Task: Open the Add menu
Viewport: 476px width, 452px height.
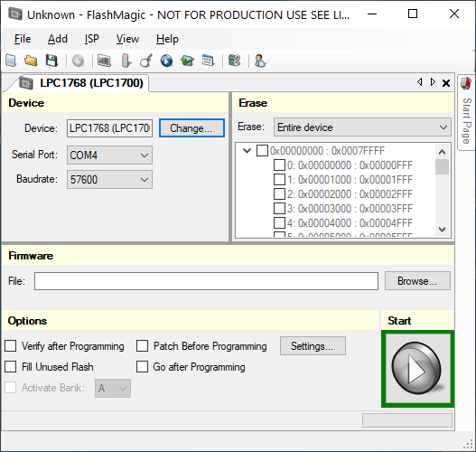Action: click(58, 39)
